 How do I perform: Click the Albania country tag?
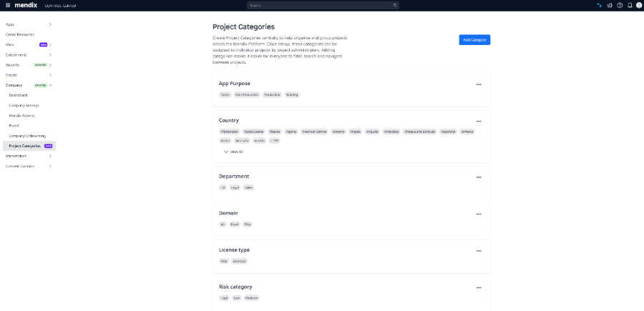tap(275, 132)
